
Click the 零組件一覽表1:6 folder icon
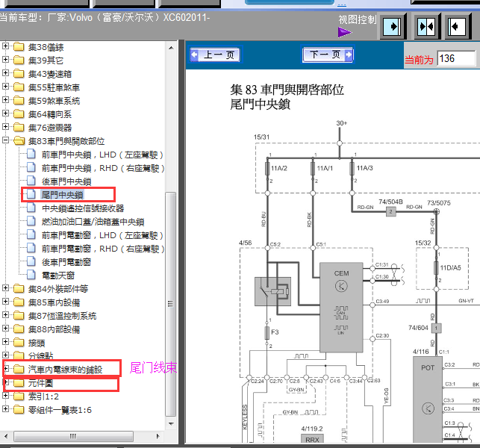tap(19, 410)
